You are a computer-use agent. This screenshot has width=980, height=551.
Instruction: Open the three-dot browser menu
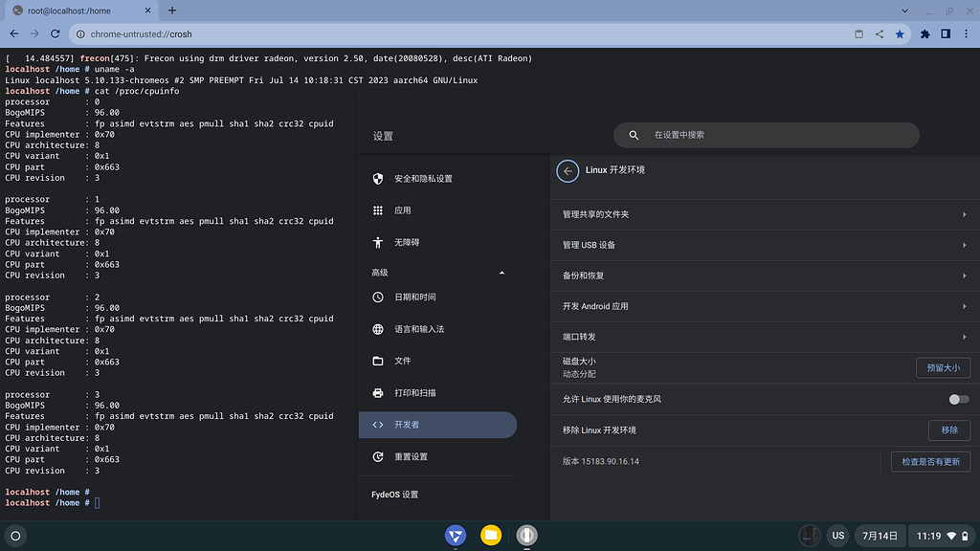(965, 33)
